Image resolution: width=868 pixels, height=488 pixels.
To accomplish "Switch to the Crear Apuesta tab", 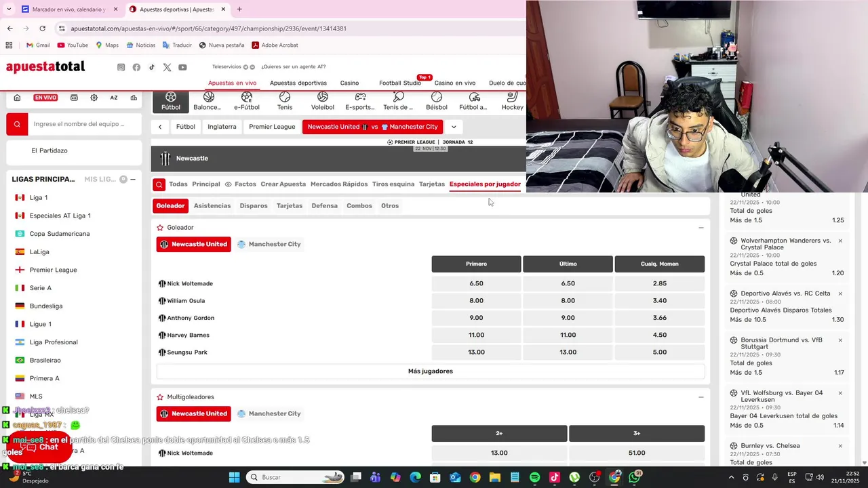I will 283,184.
